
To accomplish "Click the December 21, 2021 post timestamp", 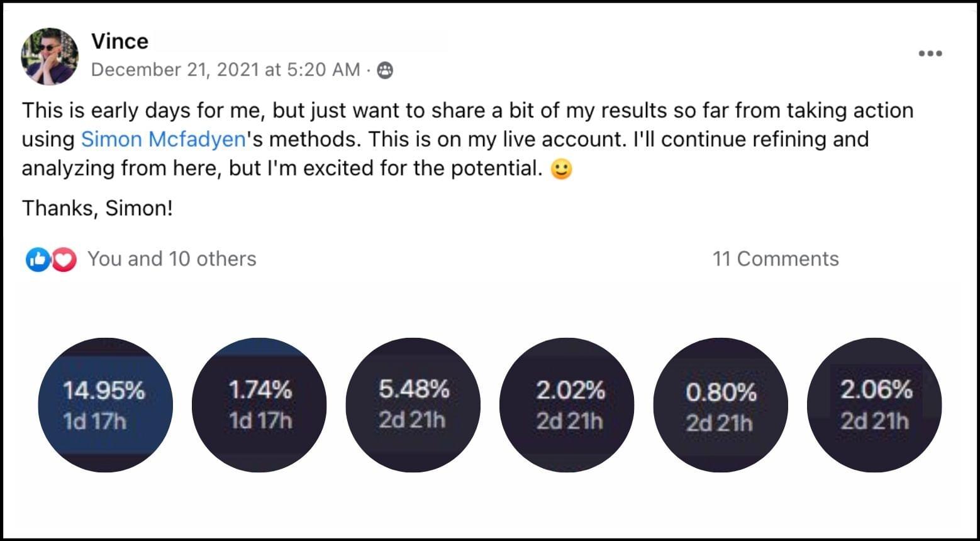I will click(x=225, y=70).
